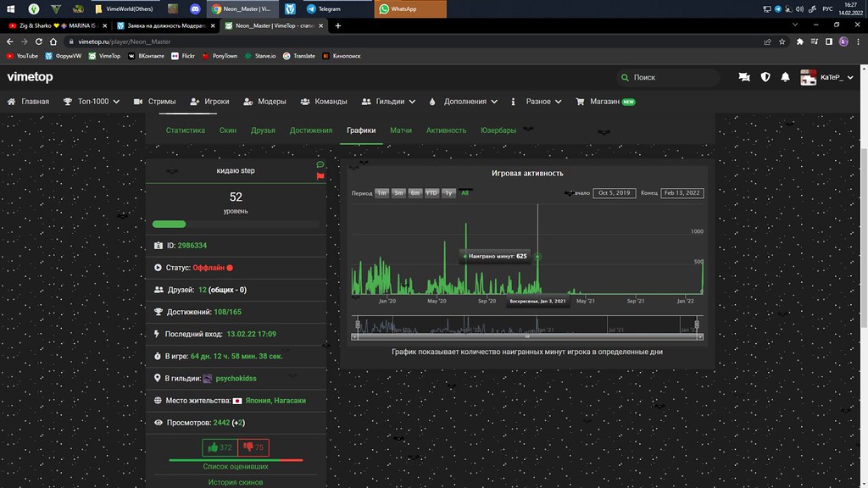Click the red report flag icon
The width and height of the screenshot is (868, 488).
[320, 176]
